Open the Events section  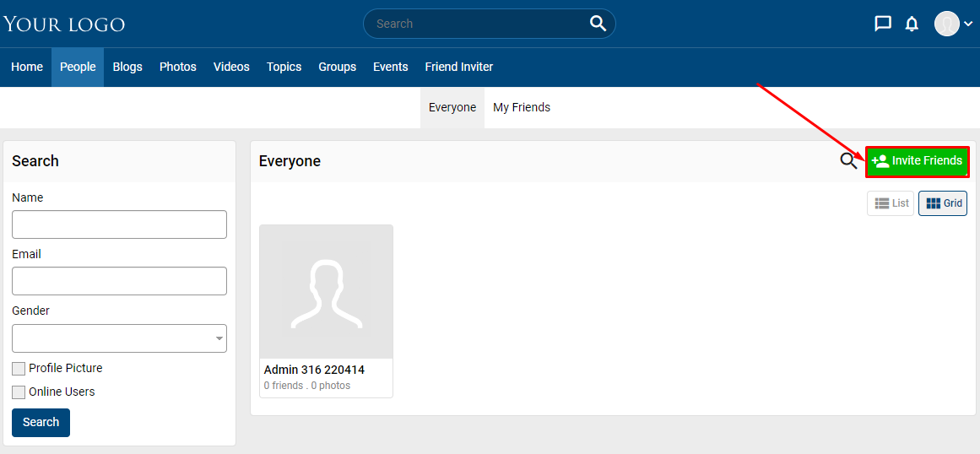pos(391,67)
